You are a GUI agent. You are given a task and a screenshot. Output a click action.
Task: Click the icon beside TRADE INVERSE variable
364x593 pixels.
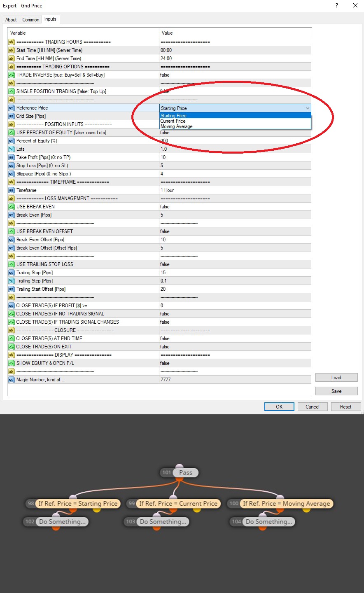point(12,75)
